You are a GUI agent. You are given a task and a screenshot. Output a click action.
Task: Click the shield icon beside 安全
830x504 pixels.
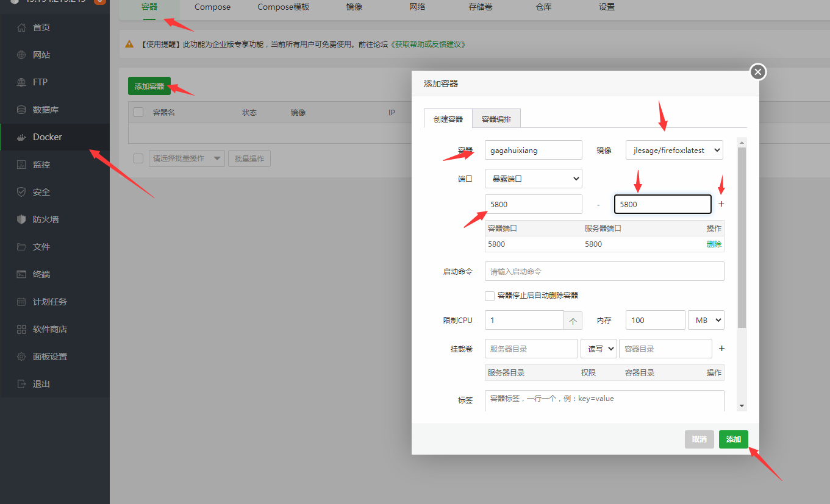pyautogui.click(x=22, y=192)
